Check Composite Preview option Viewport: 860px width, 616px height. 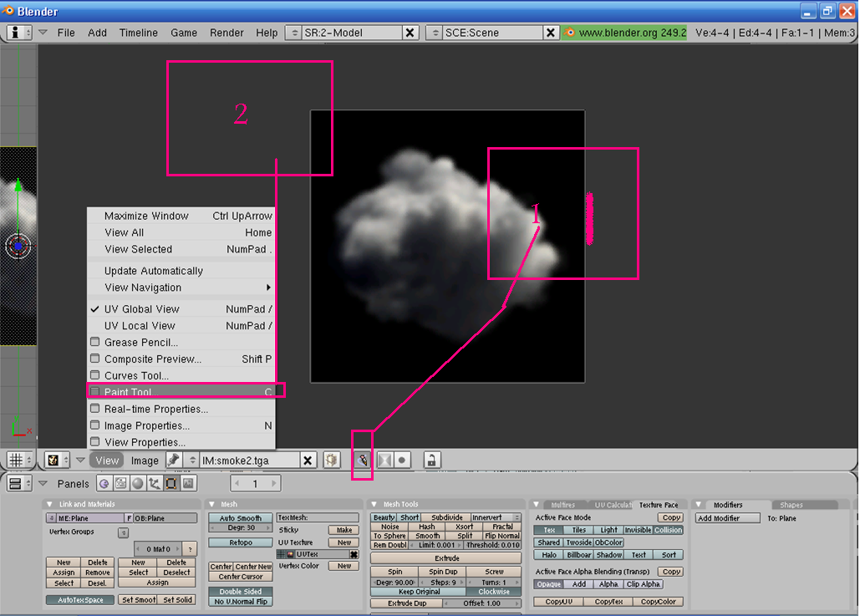click(95, 359)
